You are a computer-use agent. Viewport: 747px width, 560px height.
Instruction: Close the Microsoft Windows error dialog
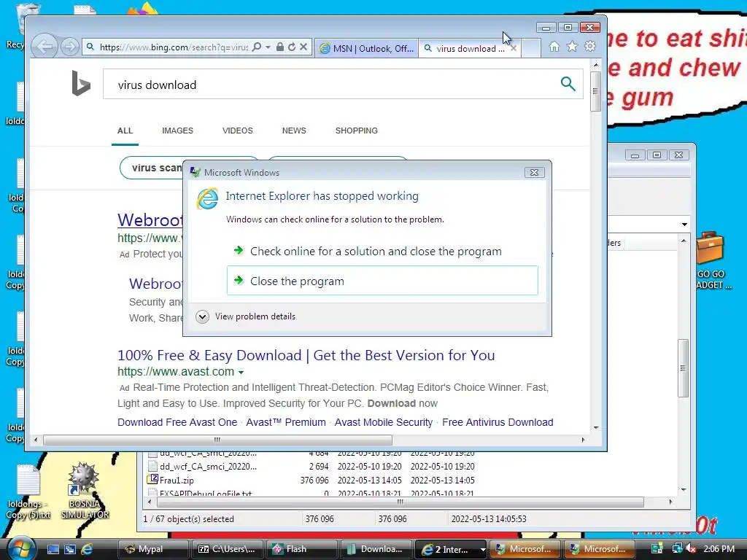pyautogui.click(x=534, y=172)
